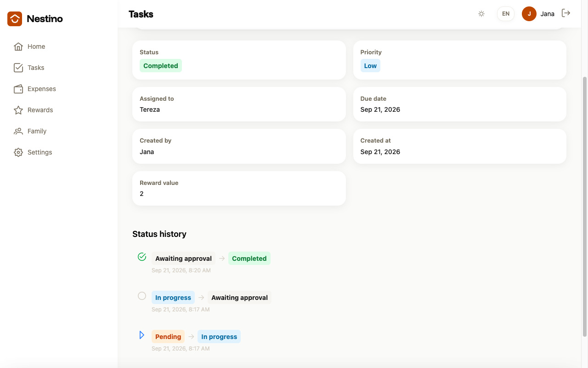The width and height of the screenshot is (588, 368).
Task: Click the green Completed badge in status history
Action: tap(249, 259)
